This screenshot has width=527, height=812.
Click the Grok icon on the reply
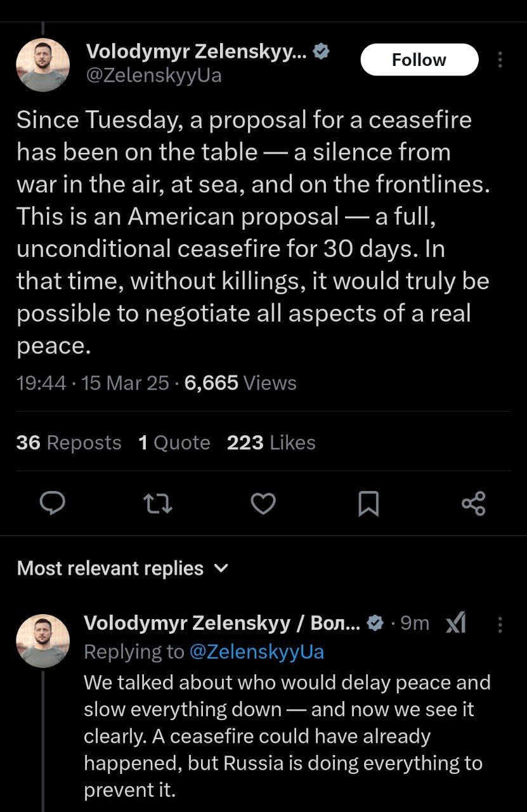pos(456,625)
